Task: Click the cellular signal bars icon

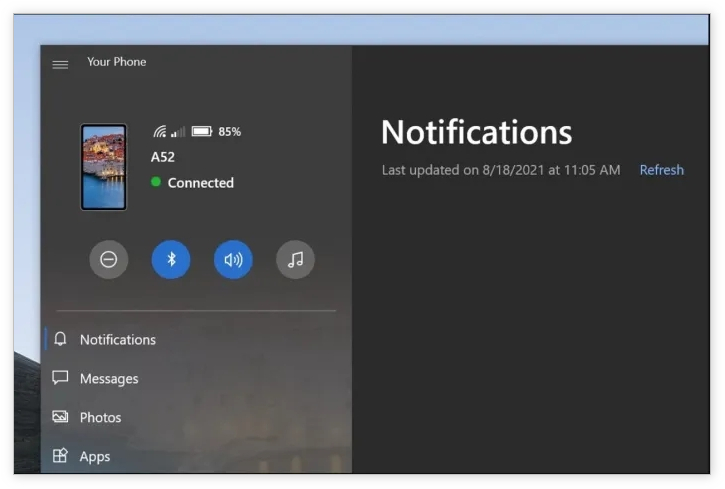Action: coord(178,132)
